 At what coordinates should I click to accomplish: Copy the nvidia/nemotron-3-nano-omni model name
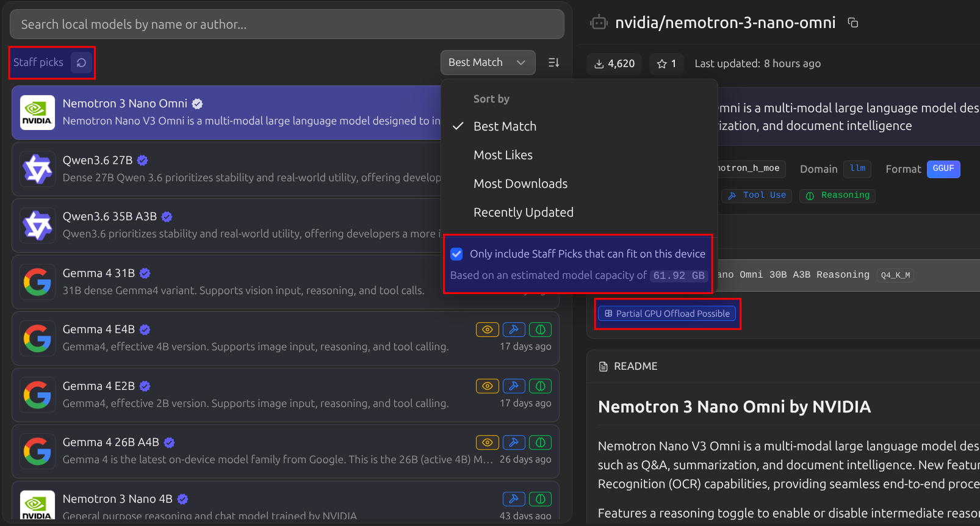853,23
